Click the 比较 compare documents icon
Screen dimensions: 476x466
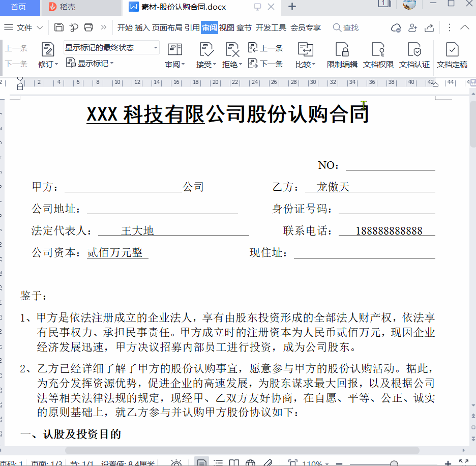305,49
